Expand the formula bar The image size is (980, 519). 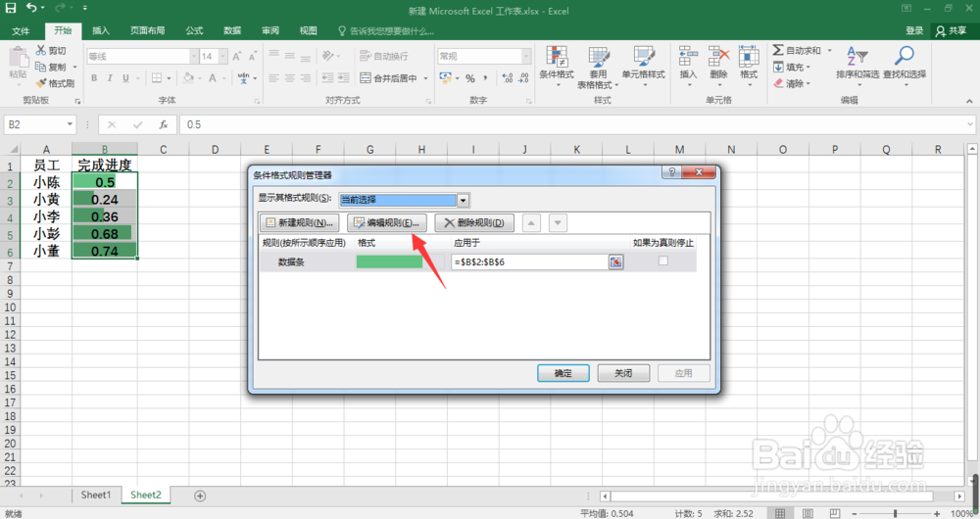tap(970, 124)
